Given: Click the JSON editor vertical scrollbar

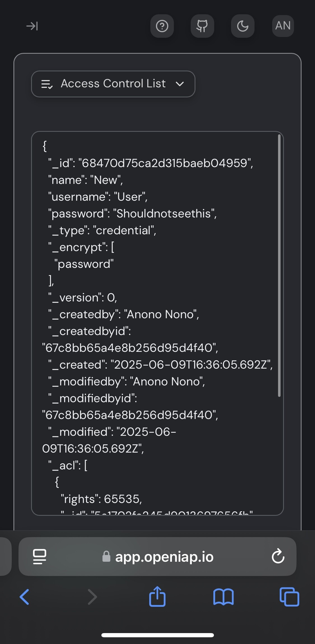Looking at the screenshot, I should [279, 265].
